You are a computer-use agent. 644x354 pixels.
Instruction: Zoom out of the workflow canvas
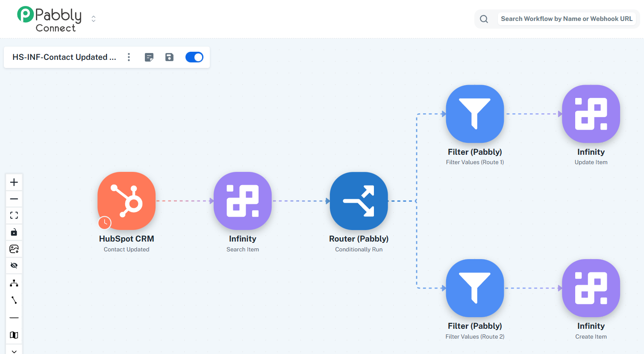(14, 199)
